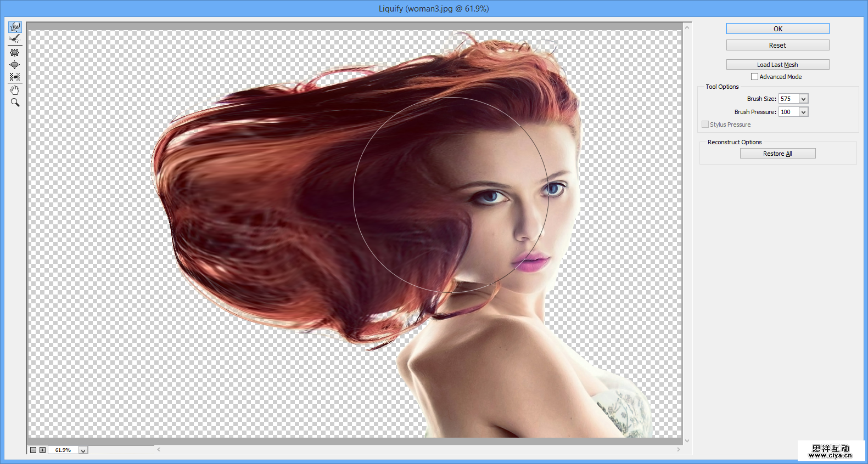Click the zoom out minus icon
The height and width of the screenshot is (464, 868).
click(x=33, y=450)
